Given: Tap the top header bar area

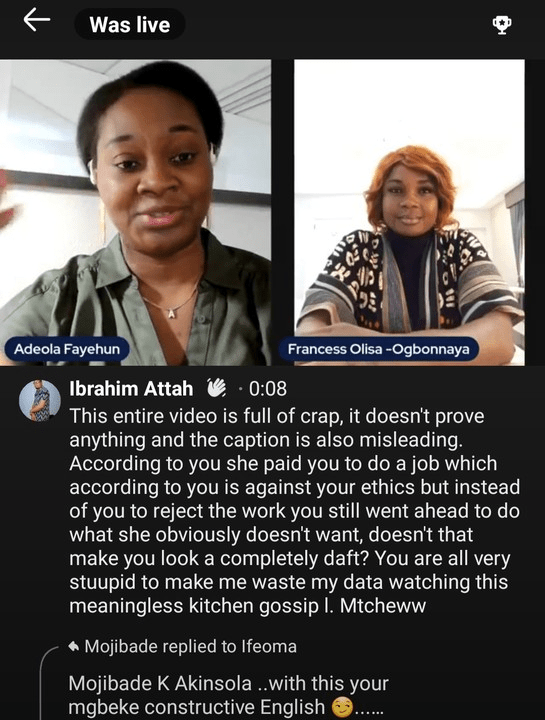Looking at the screenshot, I should [272, 24].
